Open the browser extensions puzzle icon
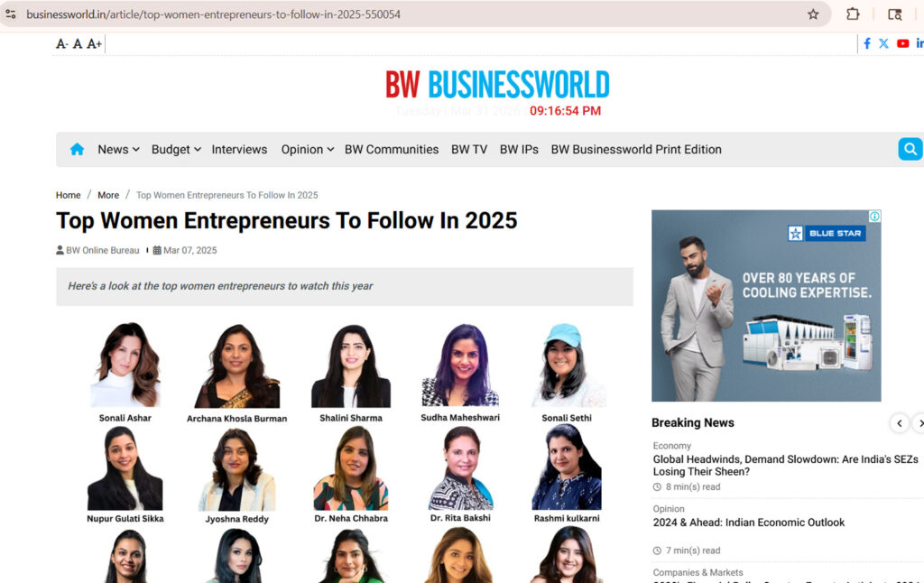 click(x=853, y=14)
